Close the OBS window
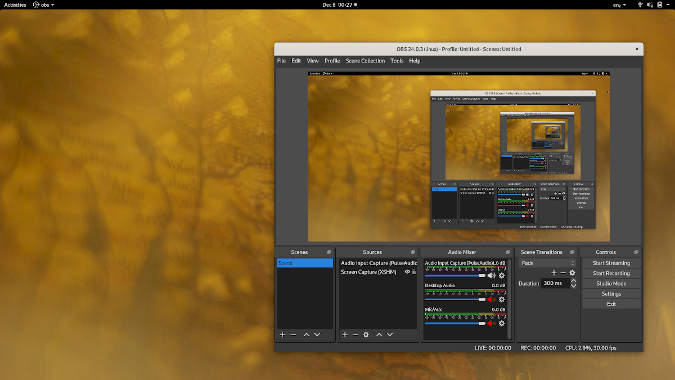The height and width of the screenshot is (380, 675). [637, 49]
